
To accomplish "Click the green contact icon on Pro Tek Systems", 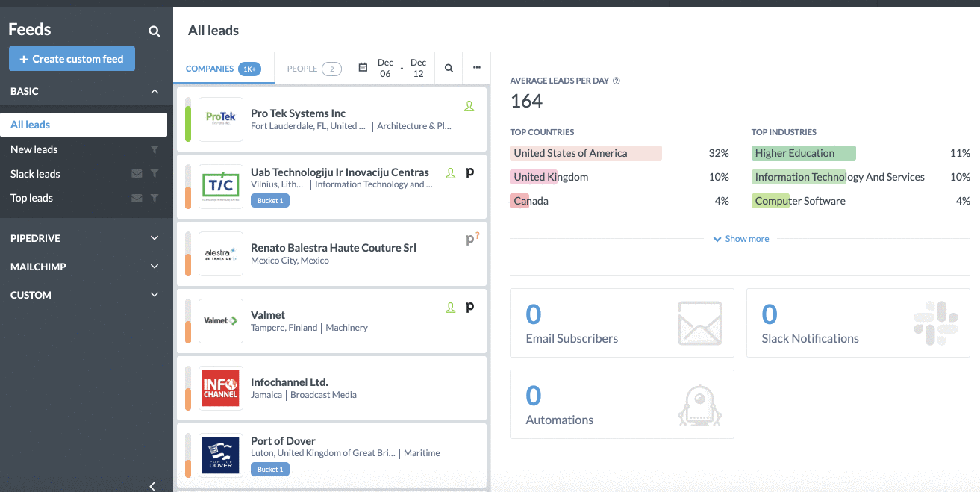I will pyautogui.click(x=469, y=106).
